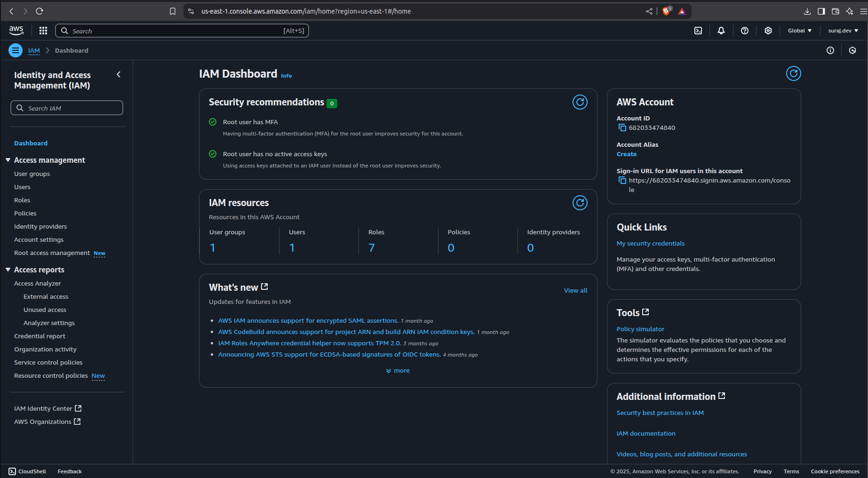Focus the Search IAM input box
868x478 pixels.
[67, 108]
